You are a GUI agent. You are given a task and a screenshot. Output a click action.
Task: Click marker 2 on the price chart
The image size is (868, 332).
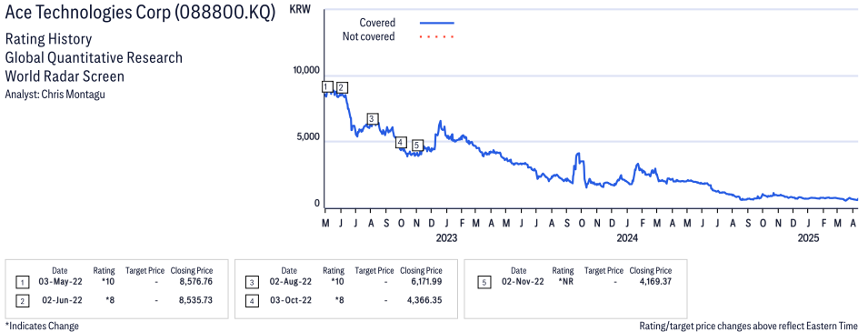[342, 87]
